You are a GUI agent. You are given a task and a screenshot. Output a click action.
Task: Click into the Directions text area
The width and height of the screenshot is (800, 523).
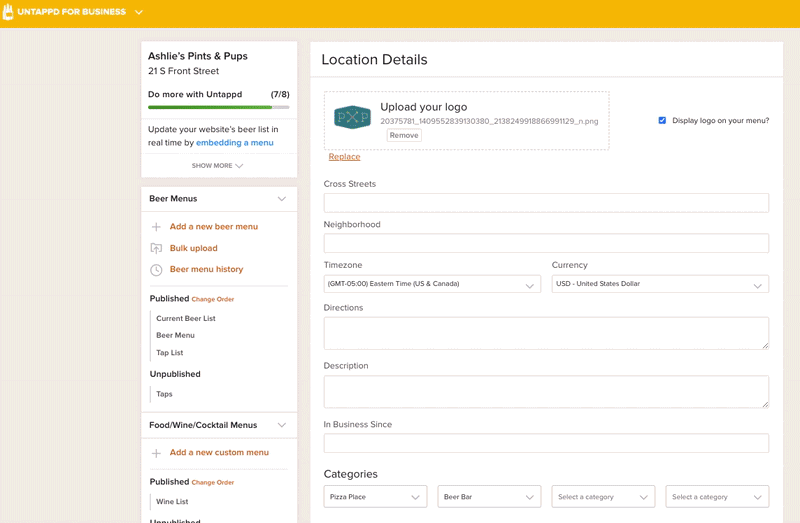[x=546, y=333]
